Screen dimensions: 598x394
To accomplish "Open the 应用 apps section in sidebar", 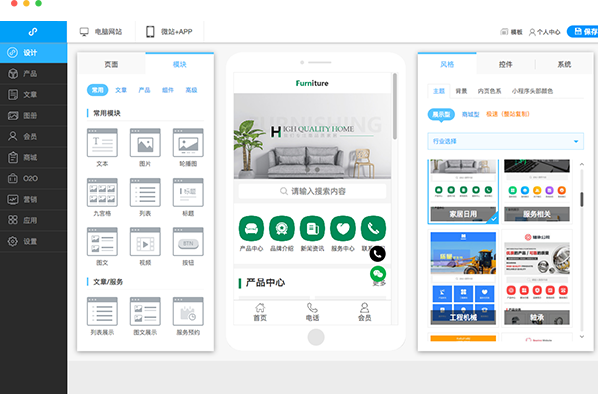I will tap(33, 220).
